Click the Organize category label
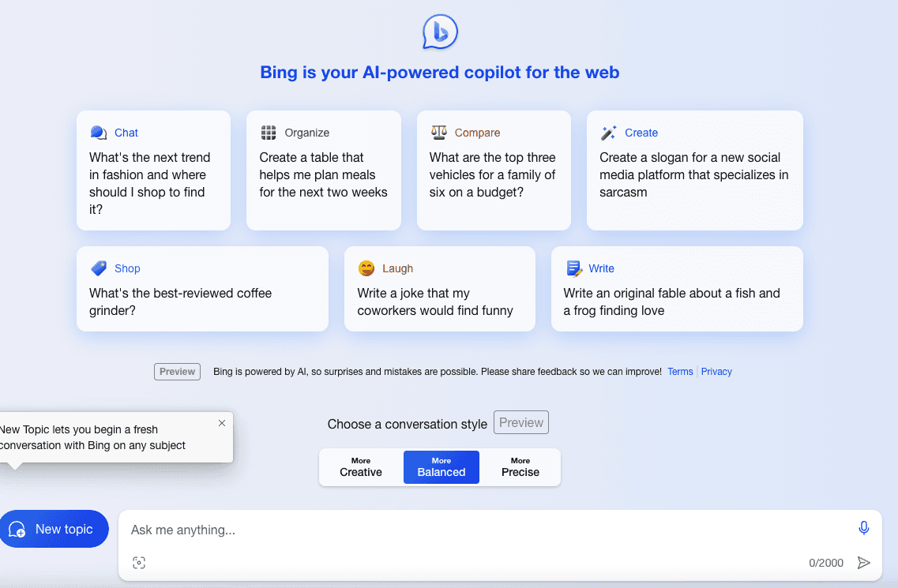This screenshot has width=898, height=588. tap(307, 133)
